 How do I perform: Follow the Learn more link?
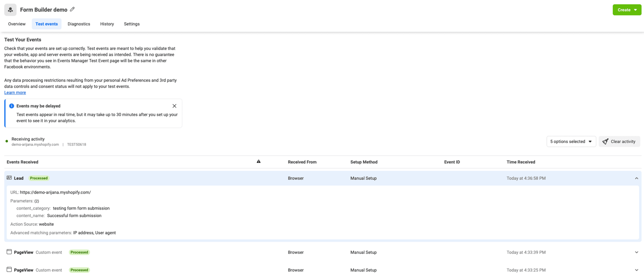15,93
